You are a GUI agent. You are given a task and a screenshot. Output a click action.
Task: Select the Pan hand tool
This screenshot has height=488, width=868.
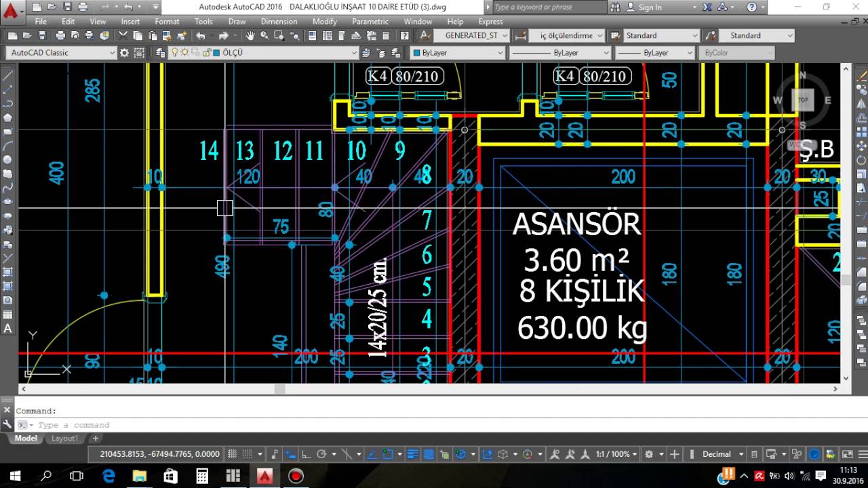click(250, 35)
